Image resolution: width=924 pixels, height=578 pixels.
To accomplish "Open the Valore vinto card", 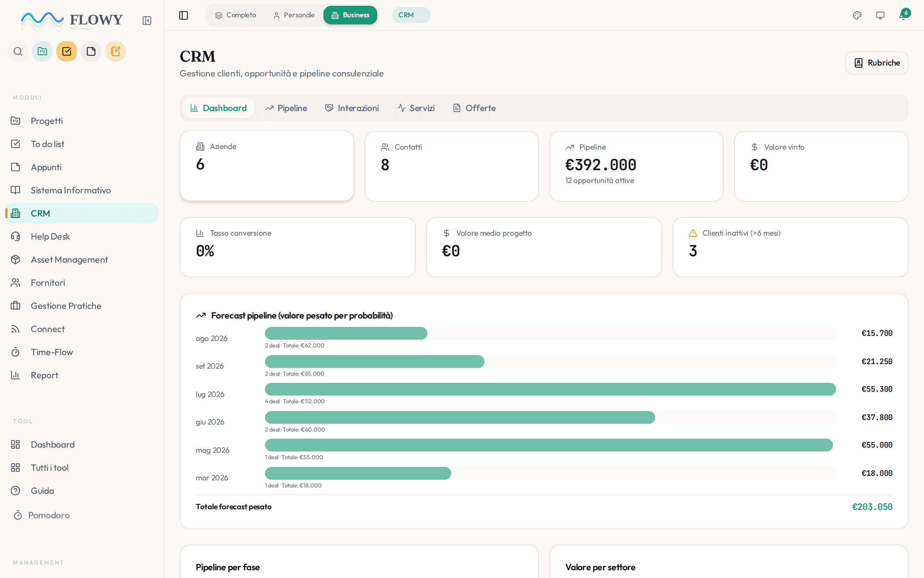I will (821, 166).
